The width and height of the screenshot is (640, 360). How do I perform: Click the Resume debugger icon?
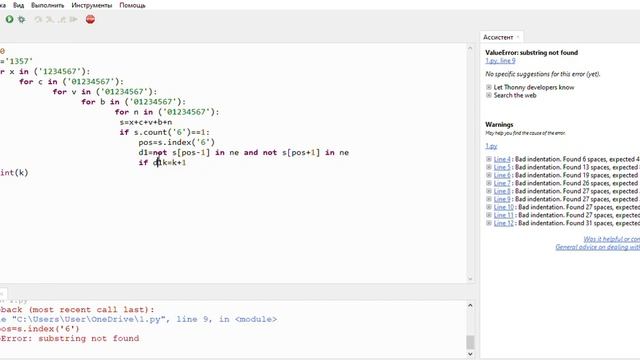pyautogui.click(x=73, y=19)
